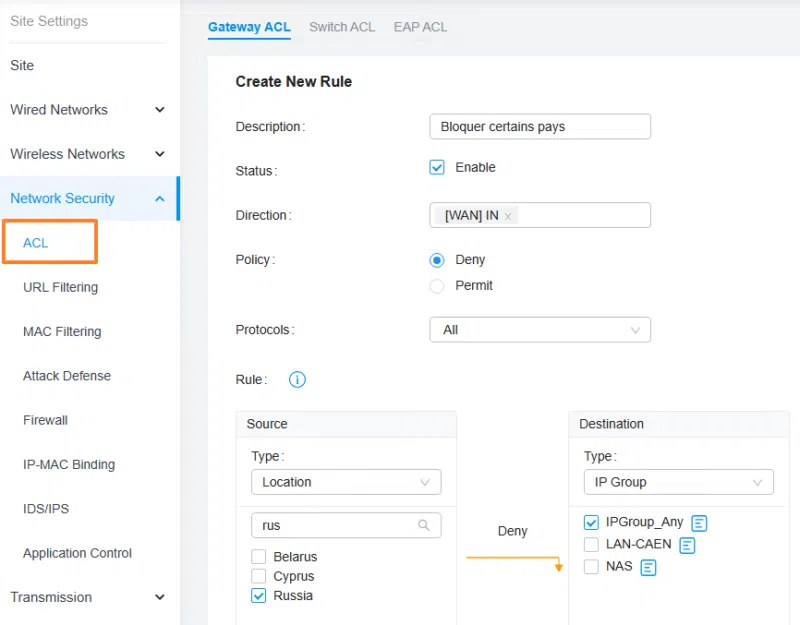The width and height of the screenshot is (800, 625).
Task: Open the Source Type Location dropdown
Action: pyautogui.click(x=346, y=482)
